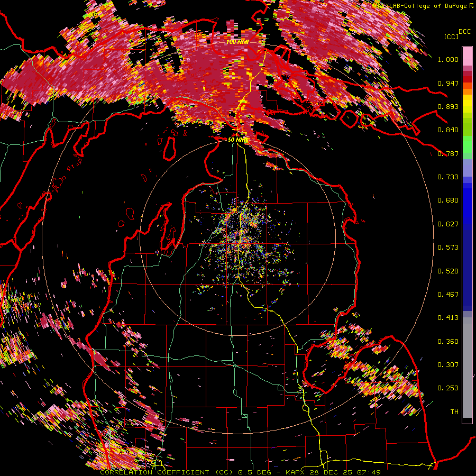
Task: Click the 0.573 legend value
Action: [x=448, y=248]
